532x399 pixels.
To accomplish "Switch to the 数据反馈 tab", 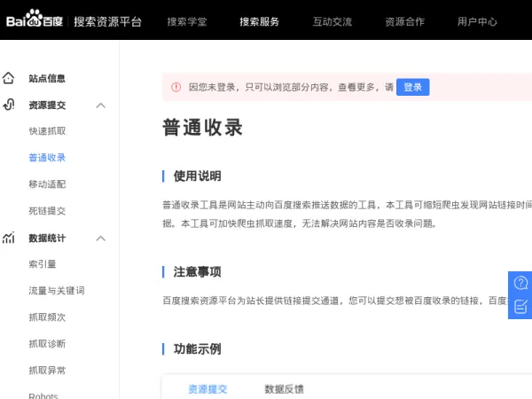I will pos(284,389).
